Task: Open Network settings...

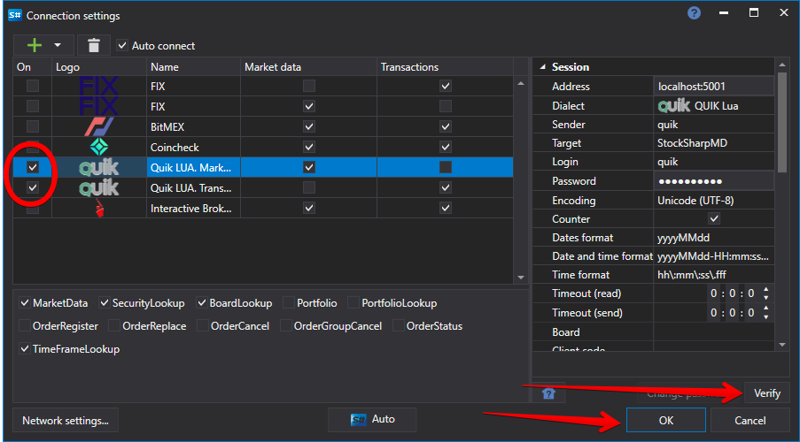Action: (x=65, y=421)
